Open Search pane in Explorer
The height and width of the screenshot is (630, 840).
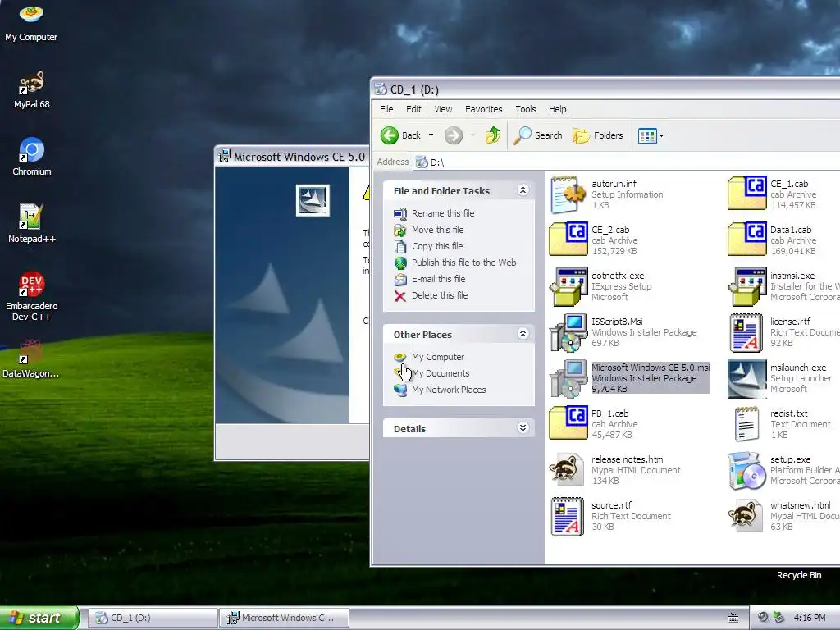pyautogui.click(x=538, y=135)
